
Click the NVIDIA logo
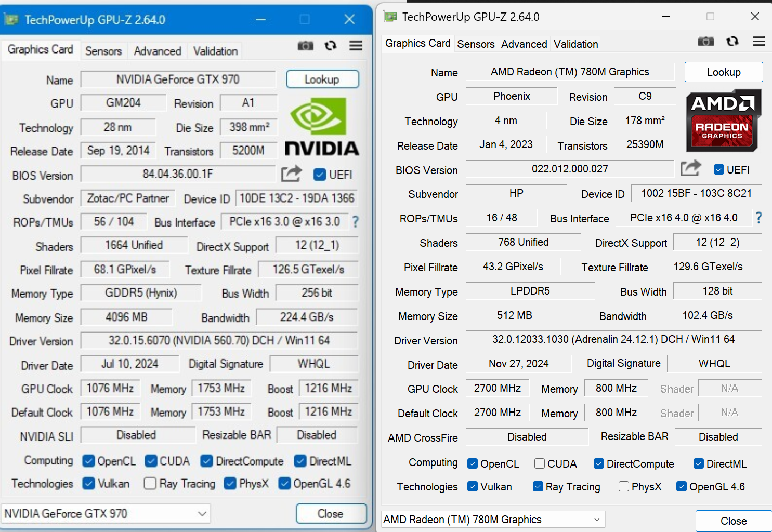[x=322, y=127]
